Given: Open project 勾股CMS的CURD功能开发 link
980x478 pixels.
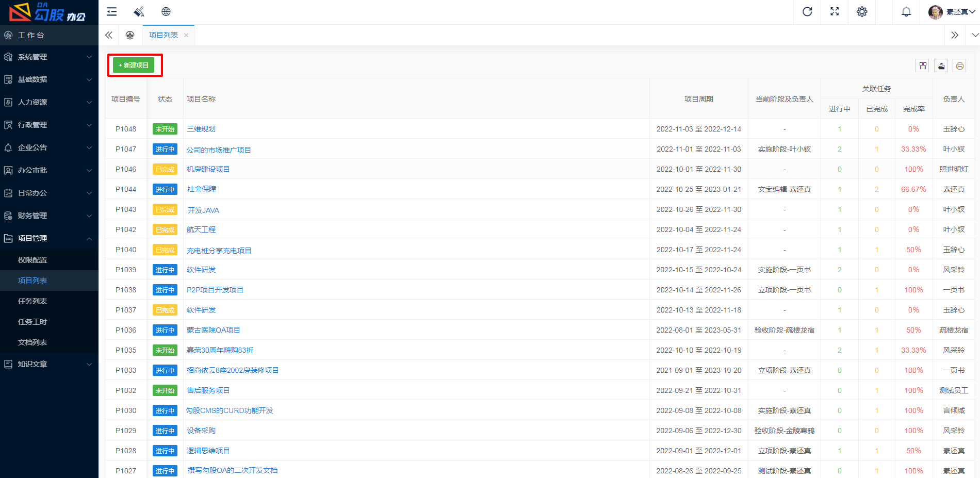Looking at the screenshot, I should (230, 410).
